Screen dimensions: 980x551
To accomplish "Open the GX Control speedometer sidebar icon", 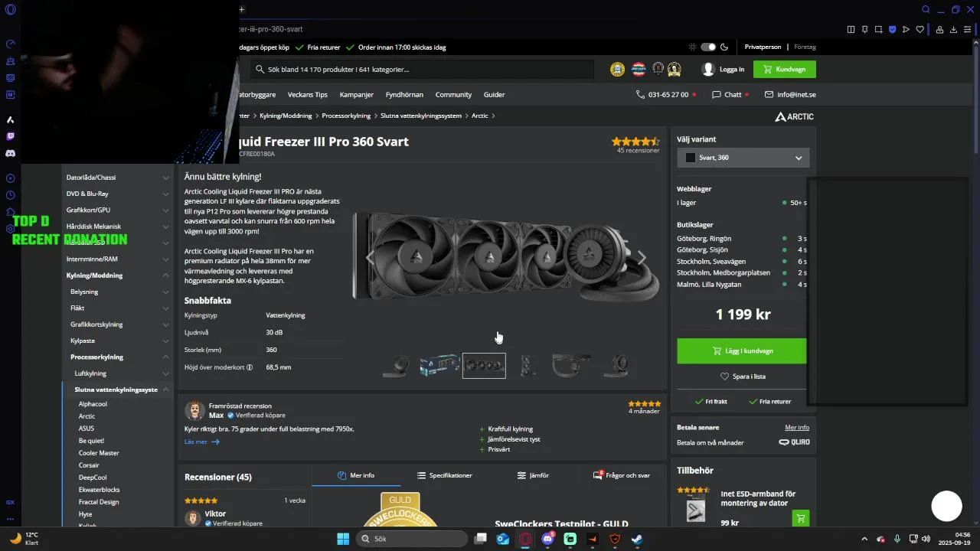I will coord(11,44).
